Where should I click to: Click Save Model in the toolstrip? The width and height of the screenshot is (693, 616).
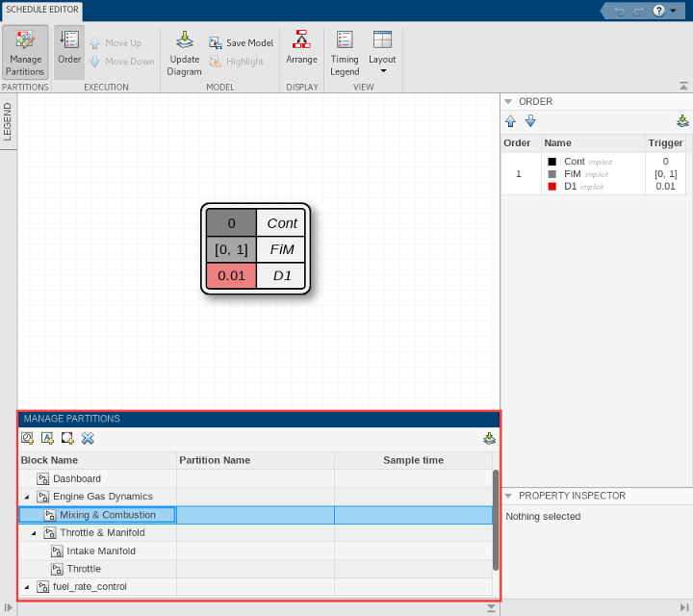[x=242, y=43]
